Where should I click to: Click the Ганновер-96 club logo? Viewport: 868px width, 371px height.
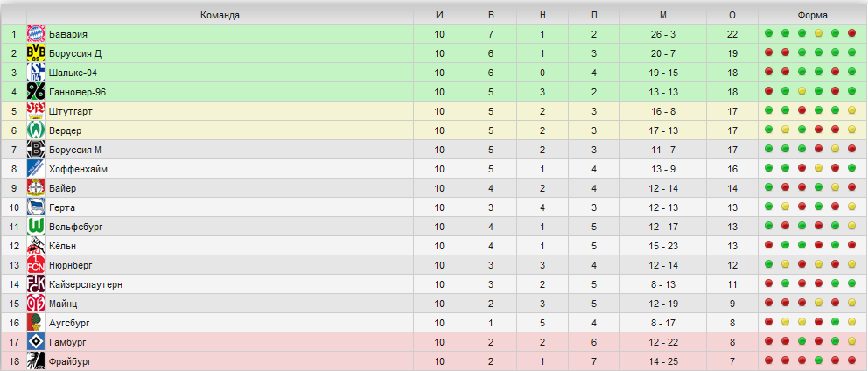(x=35, y=92)
